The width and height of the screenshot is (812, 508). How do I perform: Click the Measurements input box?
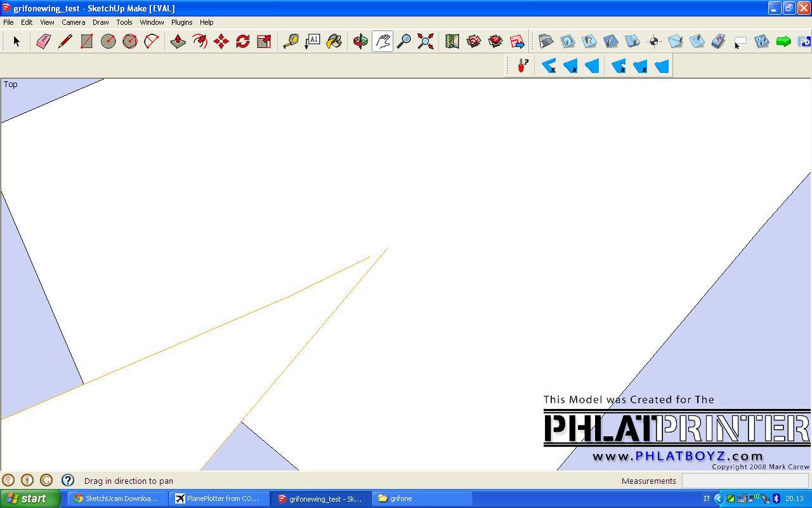[745, 481]
